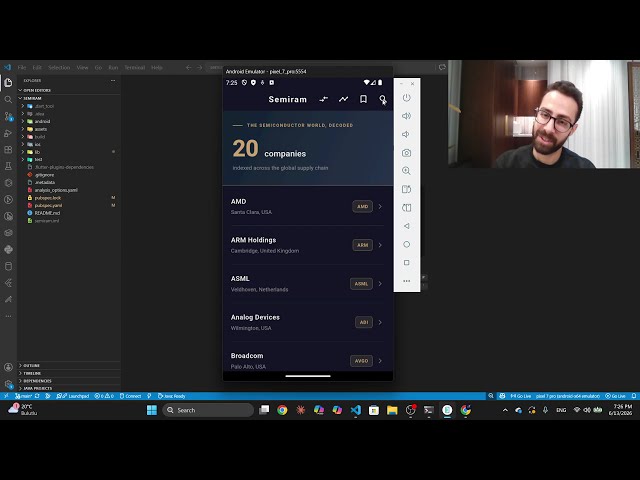Open the Search view in VS Code
This screenshot has height=480, width=640.
8,99
